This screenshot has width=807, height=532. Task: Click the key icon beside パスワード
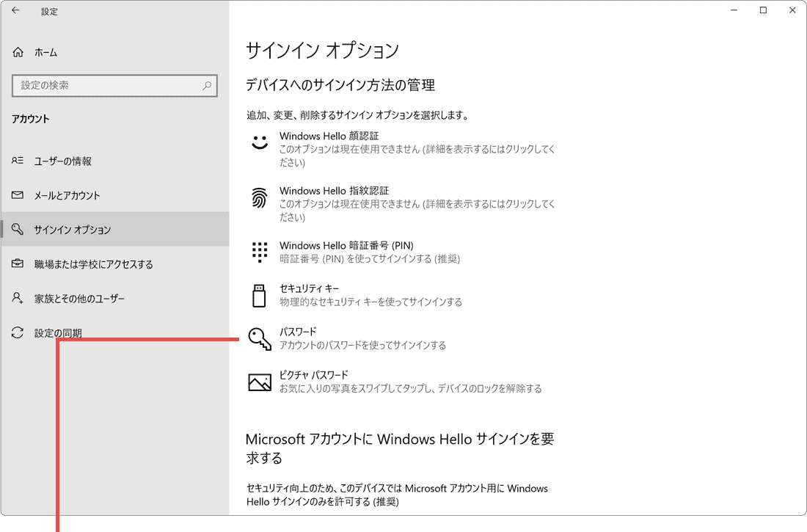259,339
